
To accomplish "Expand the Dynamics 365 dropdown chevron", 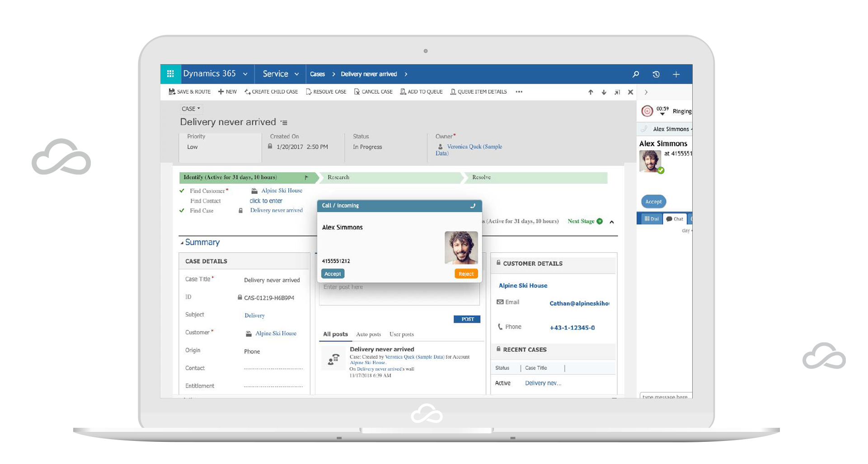I will [x=245, y=74].
